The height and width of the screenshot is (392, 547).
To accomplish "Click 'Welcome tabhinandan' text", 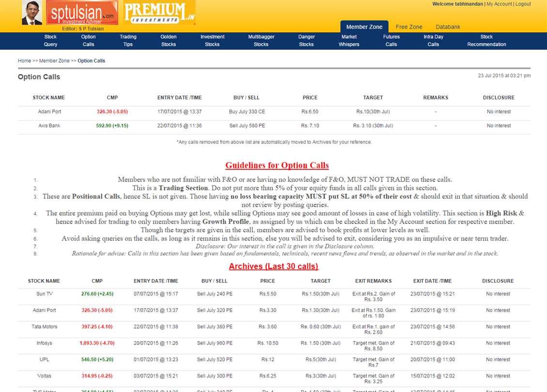I will [x=458, y=4].
